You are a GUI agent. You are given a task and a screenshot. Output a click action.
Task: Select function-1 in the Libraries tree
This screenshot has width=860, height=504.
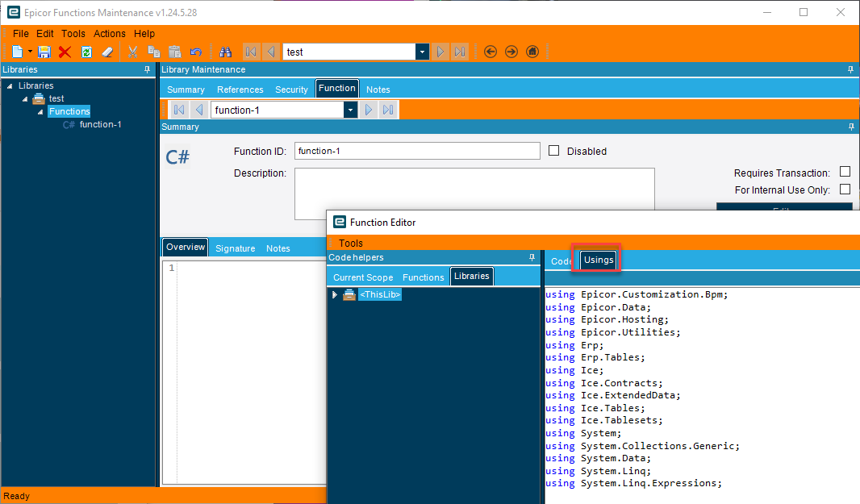(x=100, y=124)
